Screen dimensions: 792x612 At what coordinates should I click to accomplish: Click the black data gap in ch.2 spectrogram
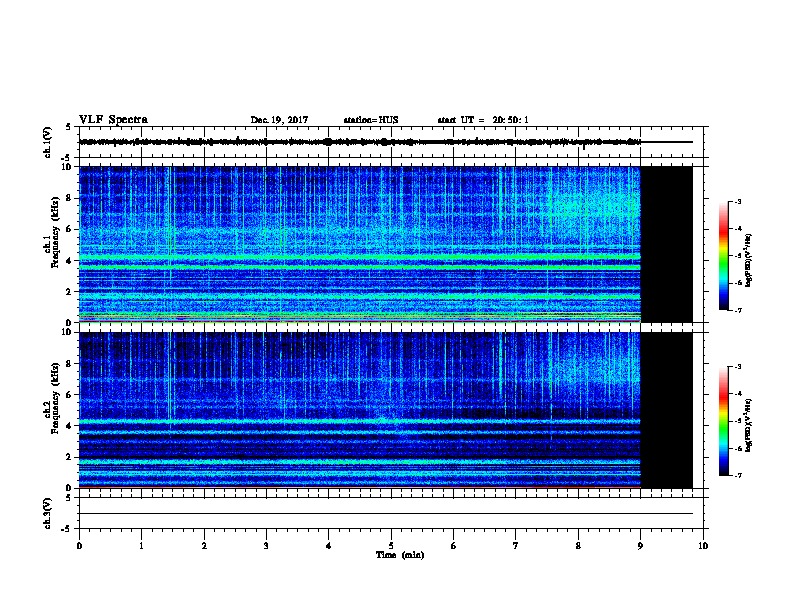[667, 410]
